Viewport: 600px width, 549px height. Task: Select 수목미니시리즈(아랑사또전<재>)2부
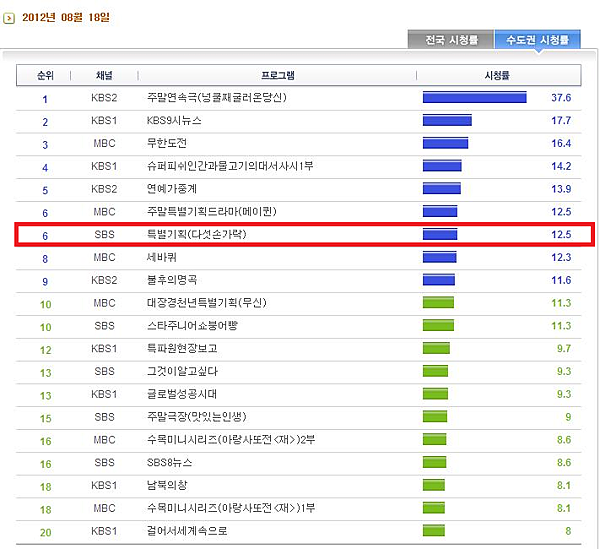231,440
